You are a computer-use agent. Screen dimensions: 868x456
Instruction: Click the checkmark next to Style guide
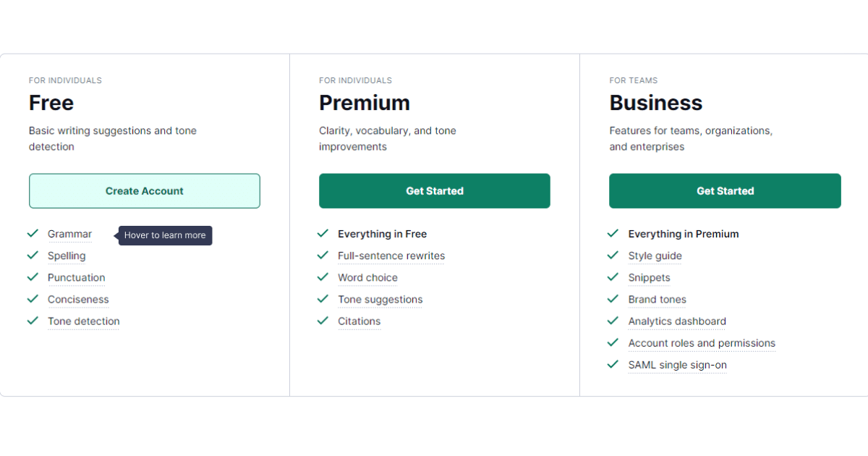point(613,255)
